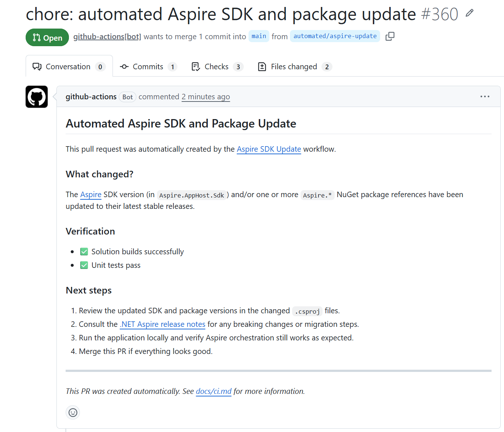Open the Files changed tab
Image resolution: width=504 pixels, height=432 pixels.
pyautogui.click(x=295, y=67)
